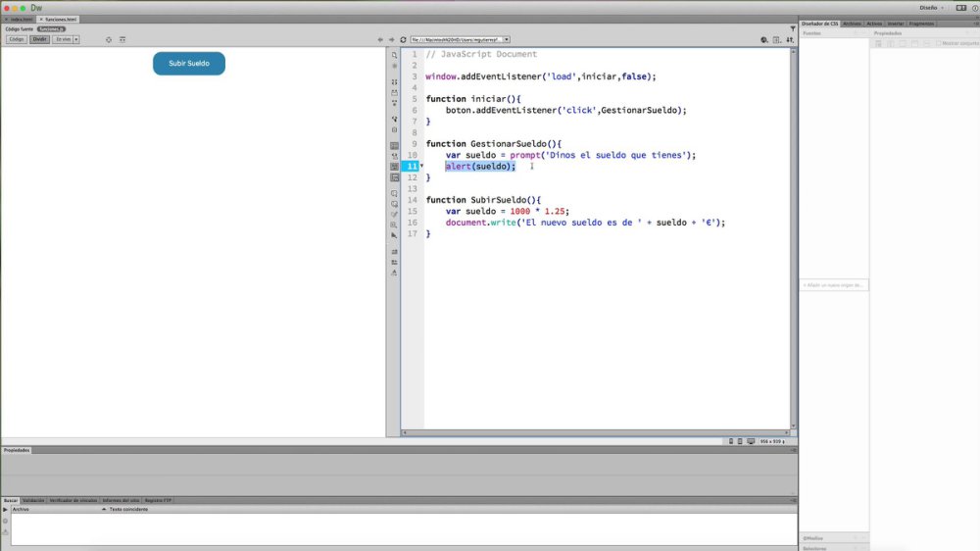Select the funciones.js related file
This screenshot has width=980, height=551.
[x=51, y=29]
